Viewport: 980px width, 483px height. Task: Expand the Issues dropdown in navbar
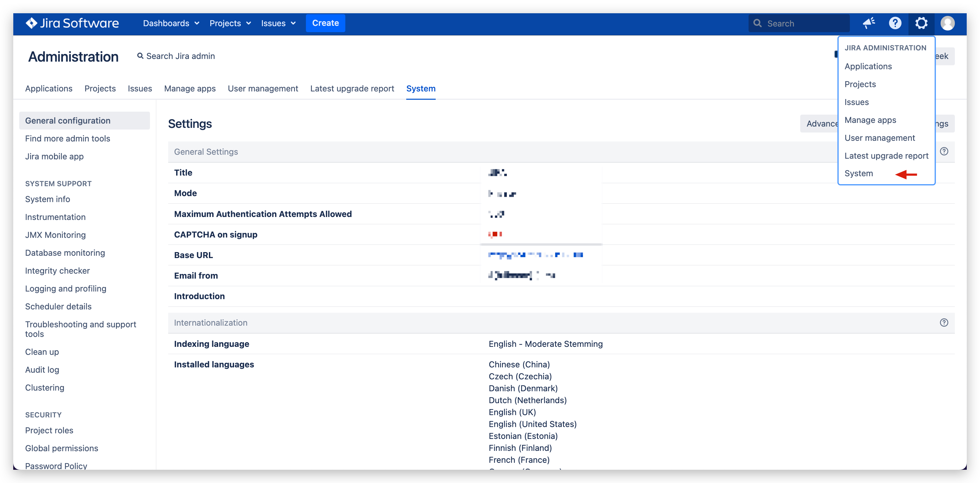[278, 23]
